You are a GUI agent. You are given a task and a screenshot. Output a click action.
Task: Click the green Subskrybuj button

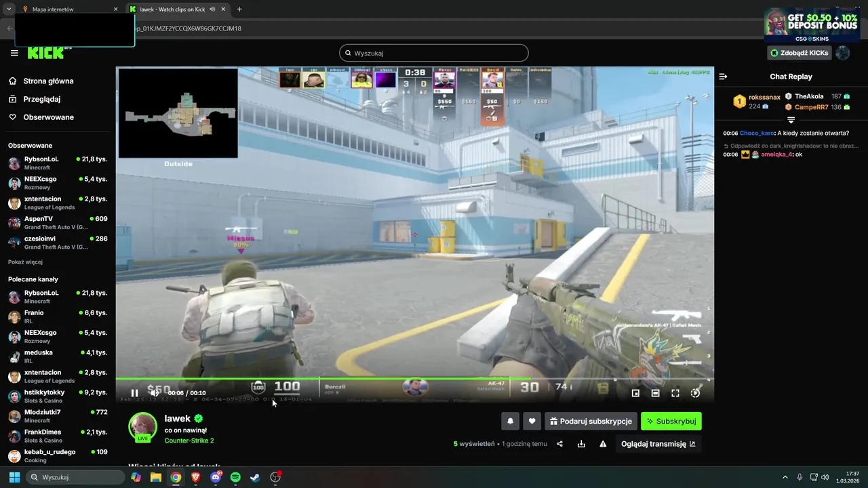[671, 421]
